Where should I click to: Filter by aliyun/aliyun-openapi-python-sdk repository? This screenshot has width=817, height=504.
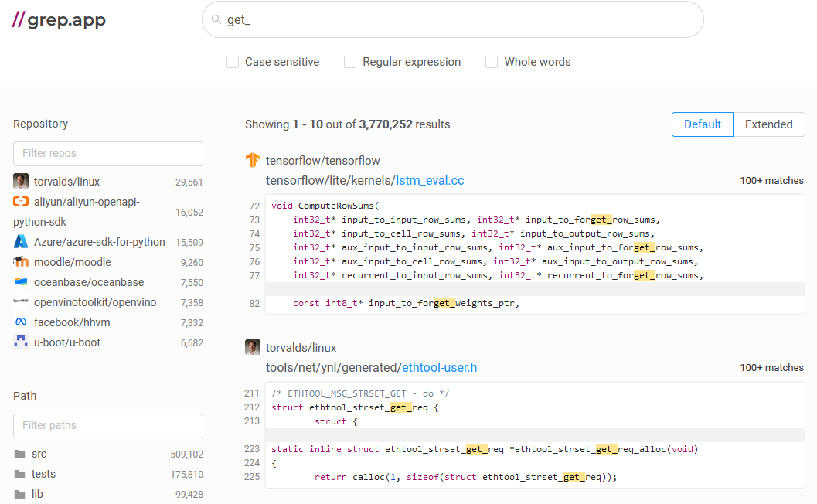point(76,212)
